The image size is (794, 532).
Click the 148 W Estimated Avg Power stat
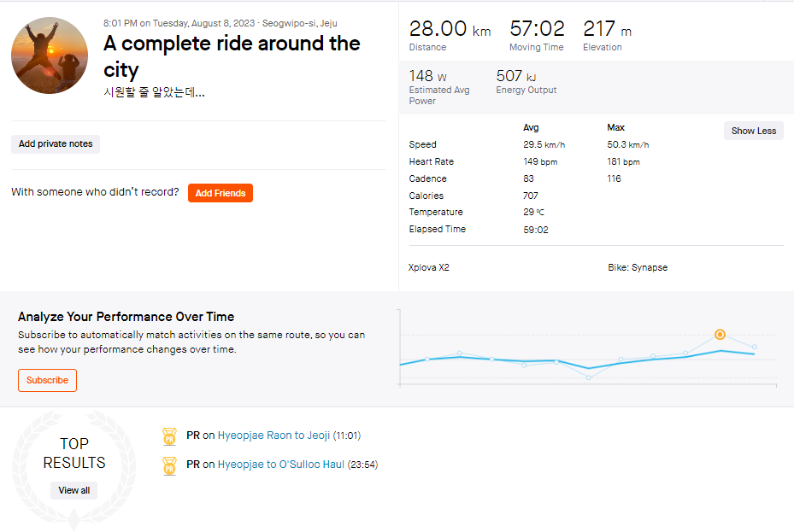pos(439,86)
